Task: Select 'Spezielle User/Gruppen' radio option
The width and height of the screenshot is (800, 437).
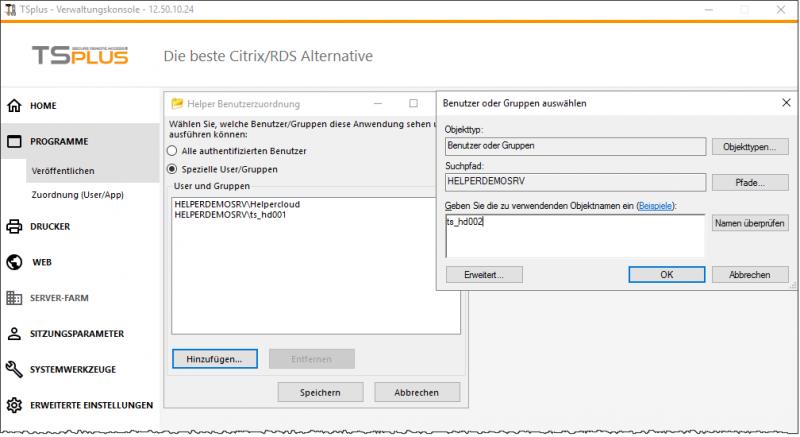Action: click(172, 169)
